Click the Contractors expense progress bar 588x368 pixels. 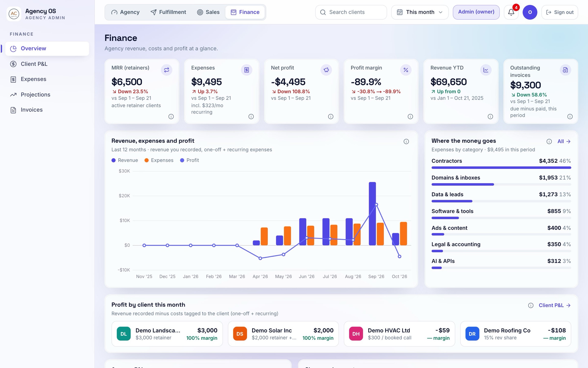click(x=501, y=168)
